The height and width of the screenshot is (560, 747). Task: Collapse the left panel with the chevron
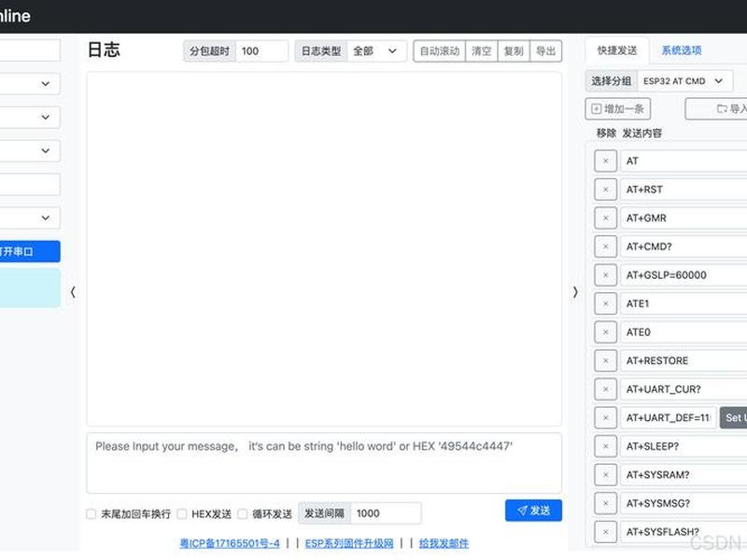(x=73, y=292)
